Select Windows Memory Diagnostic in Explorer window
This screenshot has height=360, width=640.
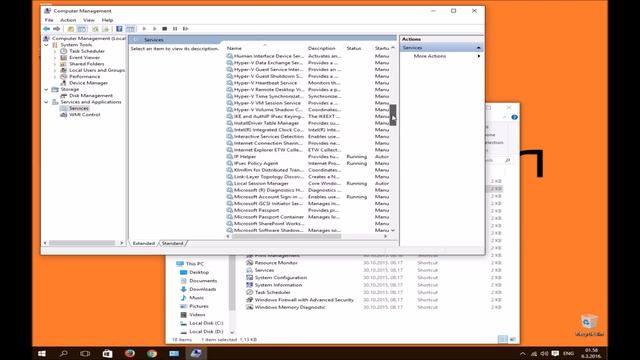coord(290,307)
